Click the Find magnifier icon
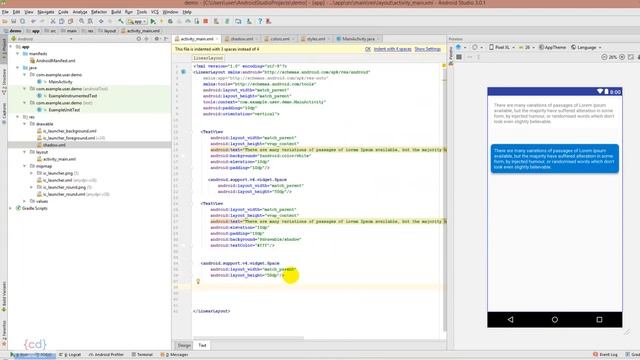 click(82, 21)
